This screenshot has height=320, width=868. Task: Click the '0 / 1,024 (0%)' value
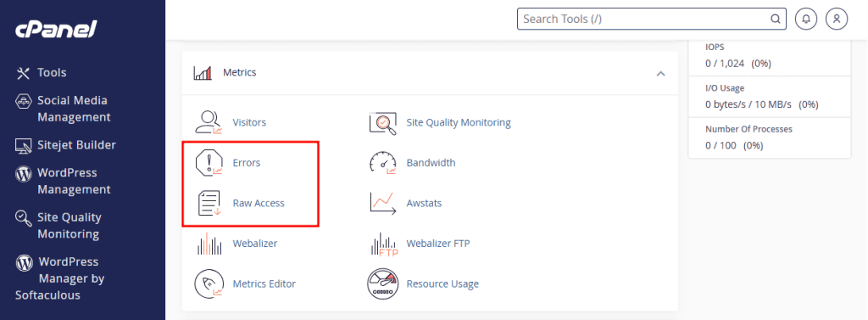(x=738, y=64)
